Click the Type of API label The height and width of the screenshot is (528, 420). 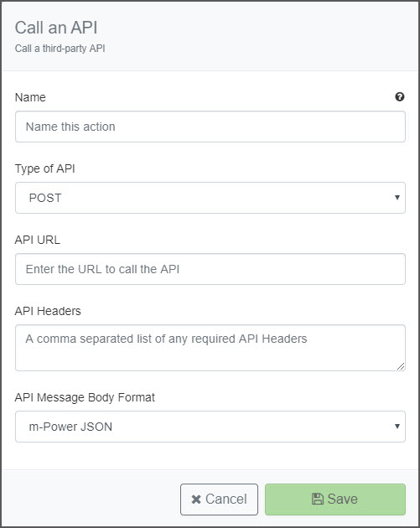(44, 168)
